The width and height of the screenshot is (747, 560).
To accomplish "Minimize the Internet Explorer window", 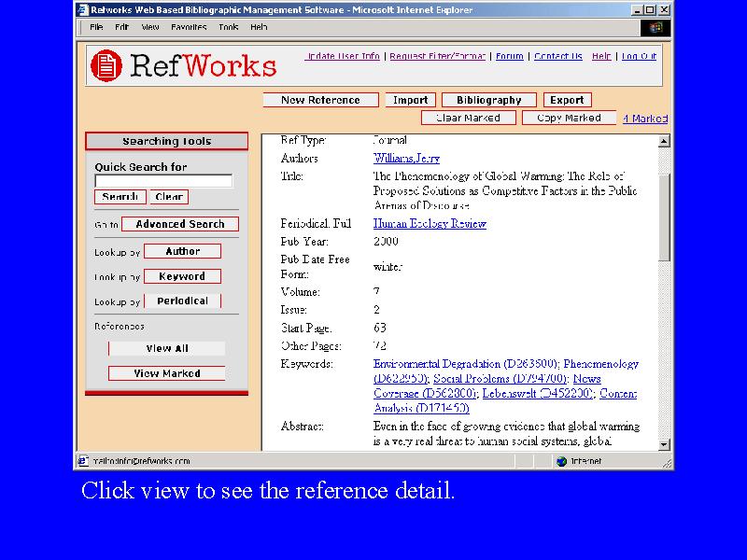I will tap(637, 10).
